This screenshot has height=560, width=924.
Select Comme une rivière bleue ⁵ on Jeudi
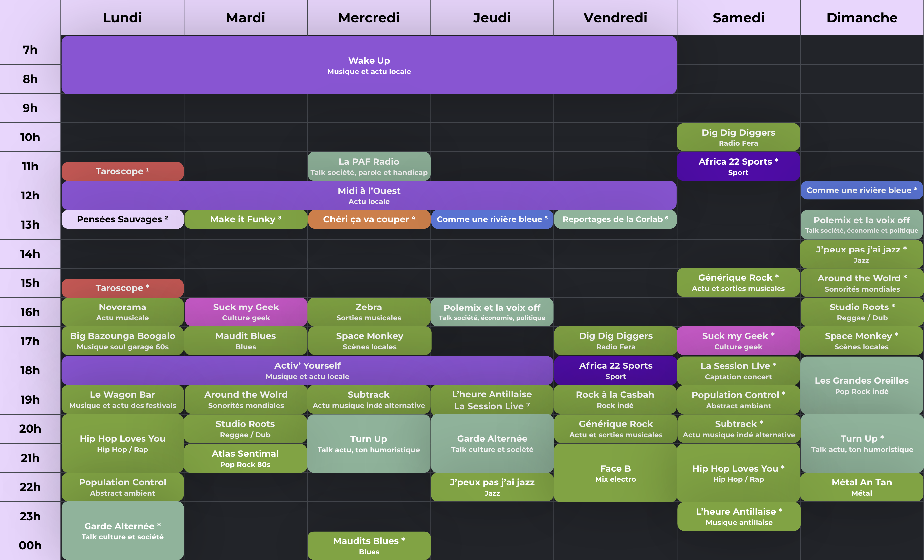pyautogui.click(x=492, y=219)
